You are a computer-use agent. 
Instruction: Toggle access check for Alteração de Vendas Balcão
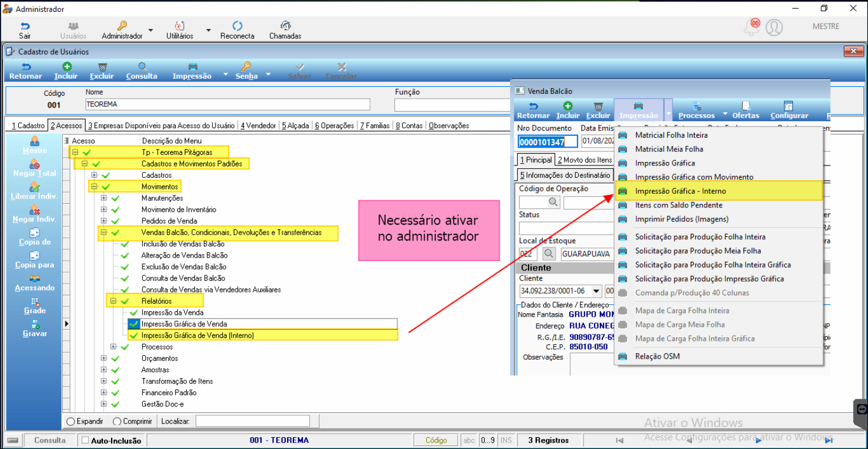coord(125,255)
